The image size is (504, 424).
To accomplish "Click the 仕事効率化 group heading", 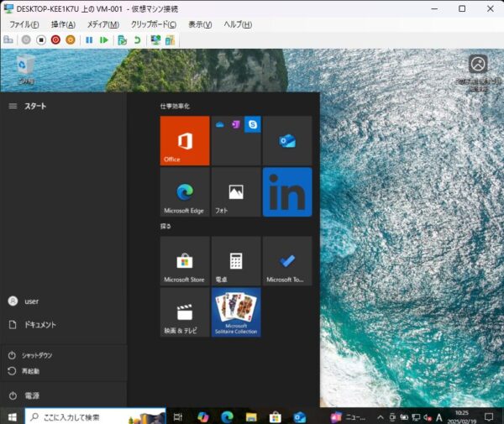I will (x=175, y=106).
